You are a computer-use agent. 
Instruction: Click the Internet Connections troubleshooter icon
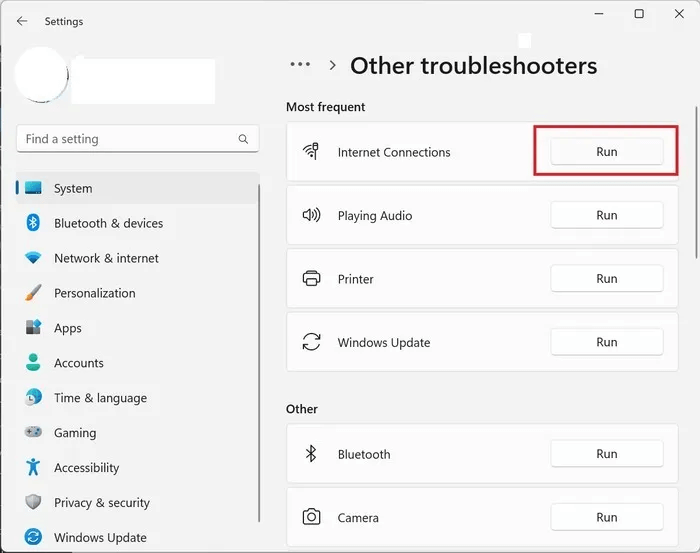pyautogui.click(x=311, y=151)
